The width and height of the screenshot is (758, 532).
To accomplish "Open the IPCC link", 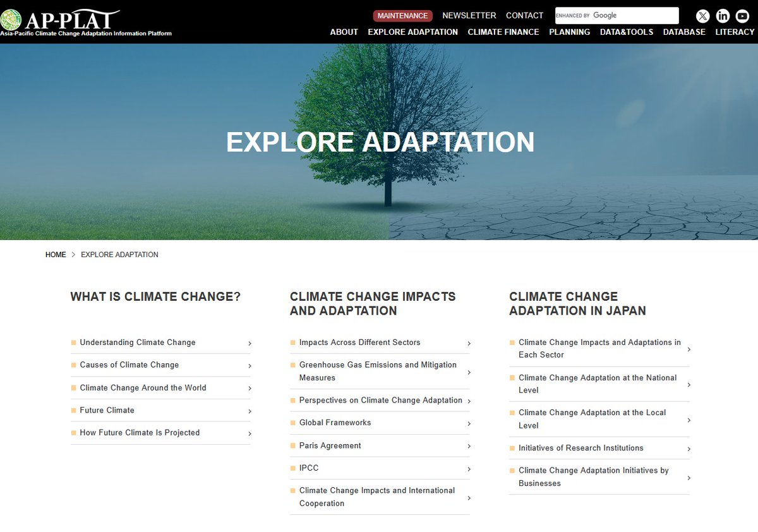I will (x=309, y=468).
